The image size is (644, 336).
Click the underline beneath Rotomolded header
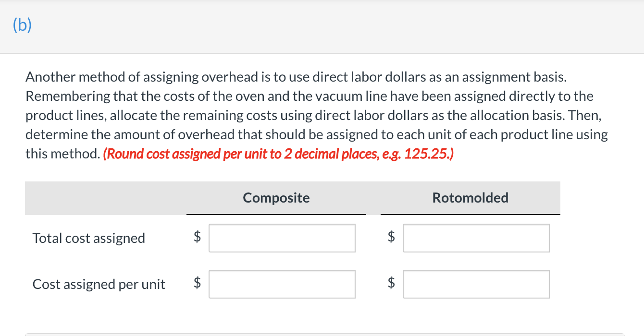[470, 214]
